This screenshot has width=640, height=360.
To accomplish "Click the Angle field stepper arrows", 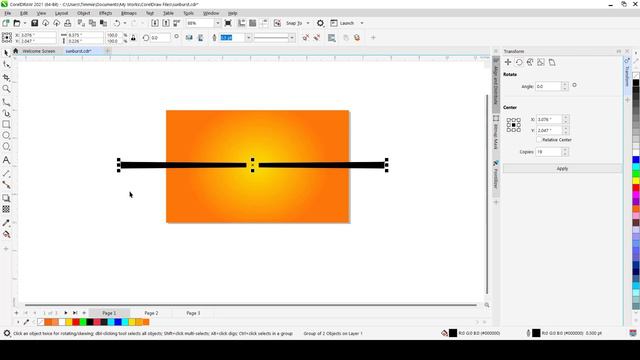I will [564, 87].
